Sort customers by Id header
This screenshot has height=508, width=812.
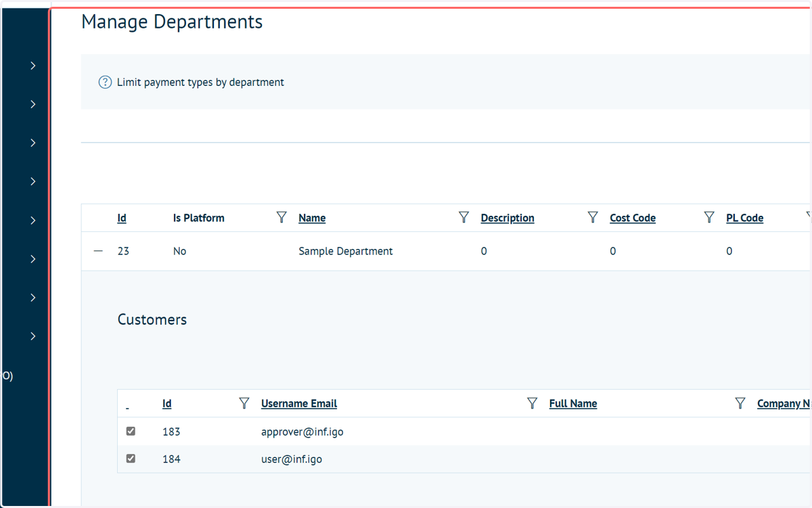pyautogui.click(x=167, y=404)
